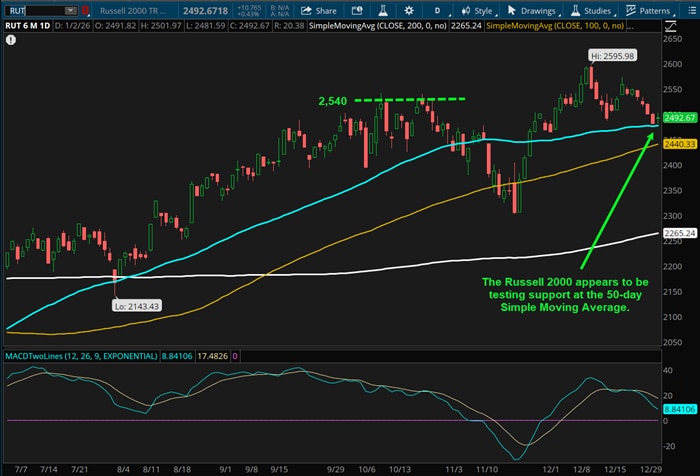Click the 'Russell 2000 TR ...' description text
Image resolution: width=700 pixels, height=476 pixels.
point(133,11)
